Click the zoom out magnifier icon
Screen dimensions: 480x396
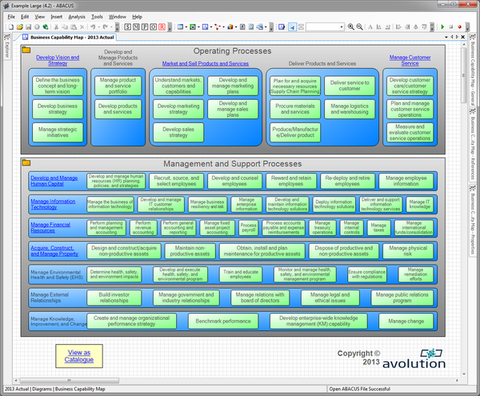pos(360,27)
